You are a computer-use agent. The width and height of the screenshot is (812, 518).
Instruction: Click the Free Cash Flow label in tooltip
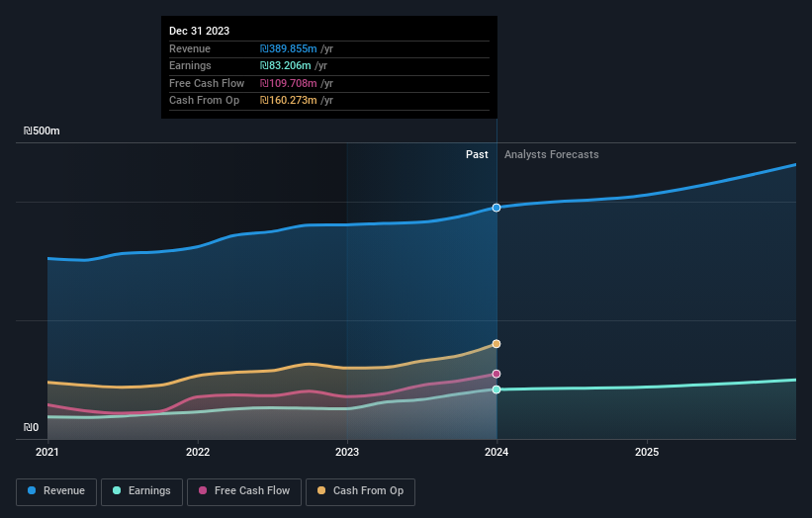click(x=207, y=83)
